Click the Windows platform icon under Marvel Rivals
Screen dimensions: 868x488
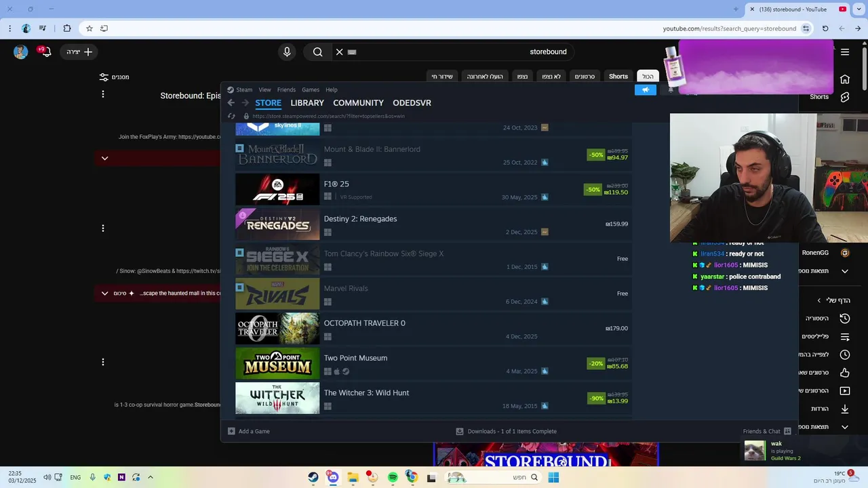(x=328, y=302)
